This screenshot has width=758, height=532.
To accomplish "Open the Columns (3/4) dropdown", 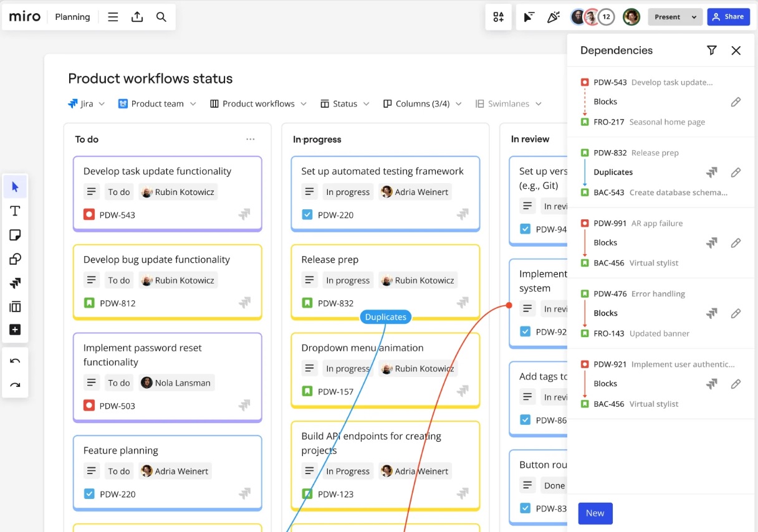I will pyautogui.click(x=423, y=104).
